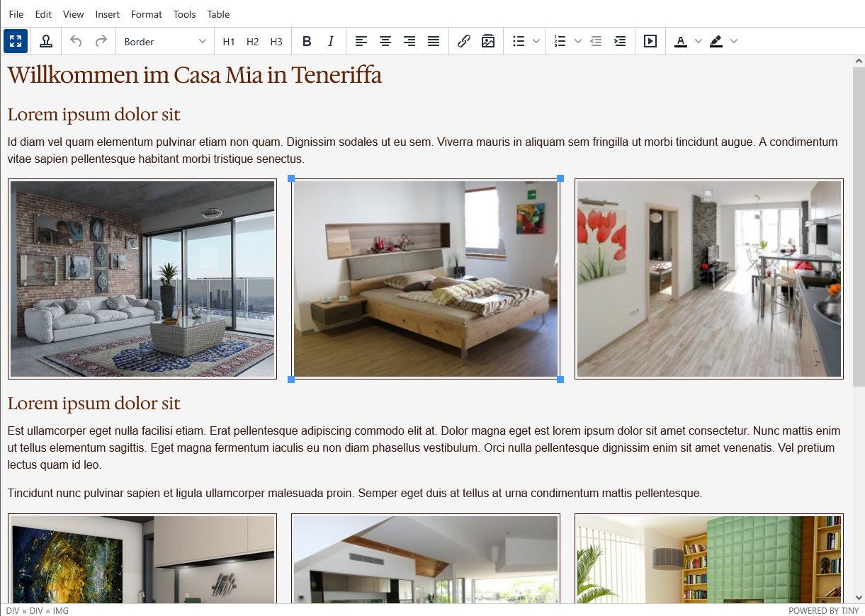Apply the text color swatch
This screenshot has width=865, height=616.
pos(681,42)
